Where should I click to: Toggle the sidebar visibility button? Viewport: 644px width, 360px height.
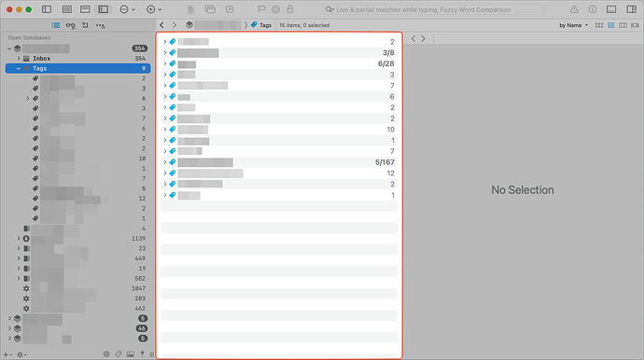click(47, 9)
